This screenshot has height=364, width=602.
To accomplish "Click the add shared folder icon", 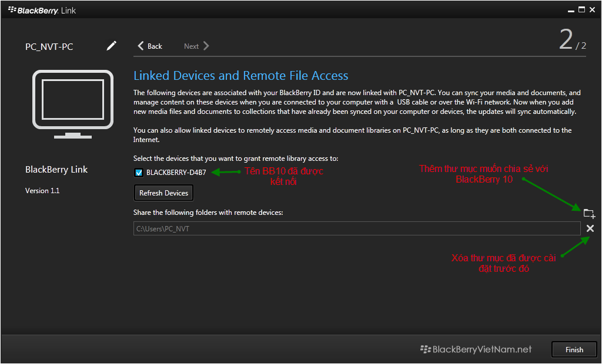I will point(589,213).
